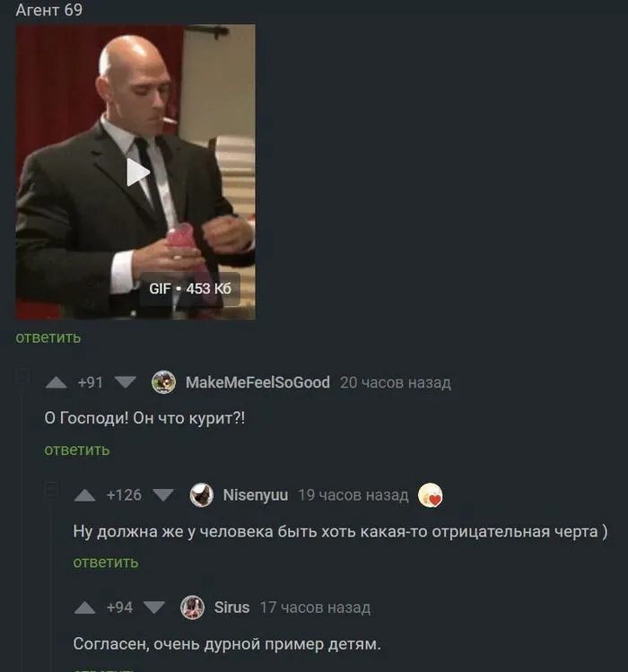This screenshot has width=628, height=672.
Task: Reply to the GIF comment via ответить
Action: tap(48, 337)
